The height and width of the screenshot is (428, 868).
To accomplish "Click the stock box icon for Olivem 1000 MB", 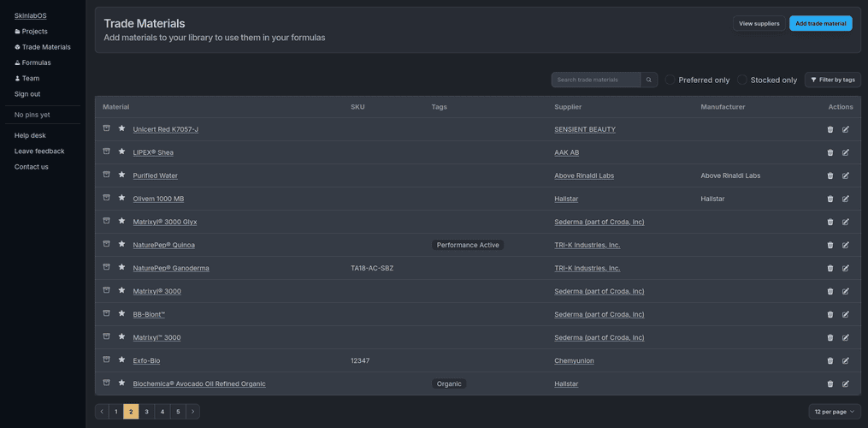I will coord(107,198).
